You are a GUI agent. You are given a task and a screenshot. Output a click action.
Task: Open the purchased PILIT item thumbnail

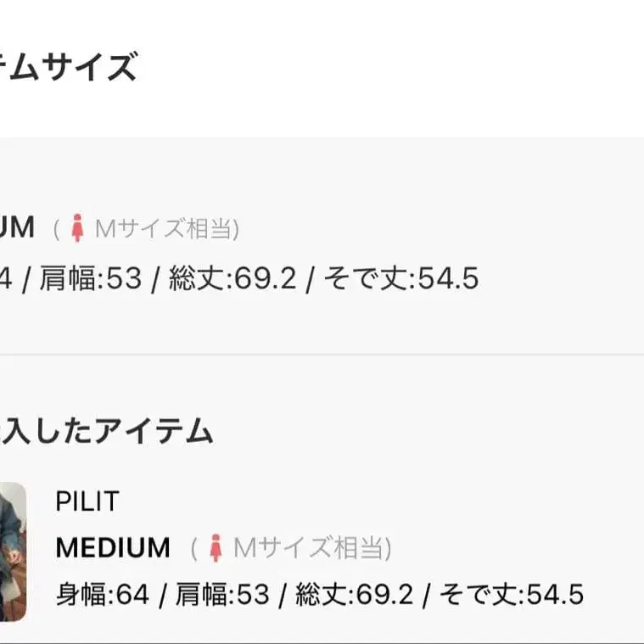coord(12,550)
